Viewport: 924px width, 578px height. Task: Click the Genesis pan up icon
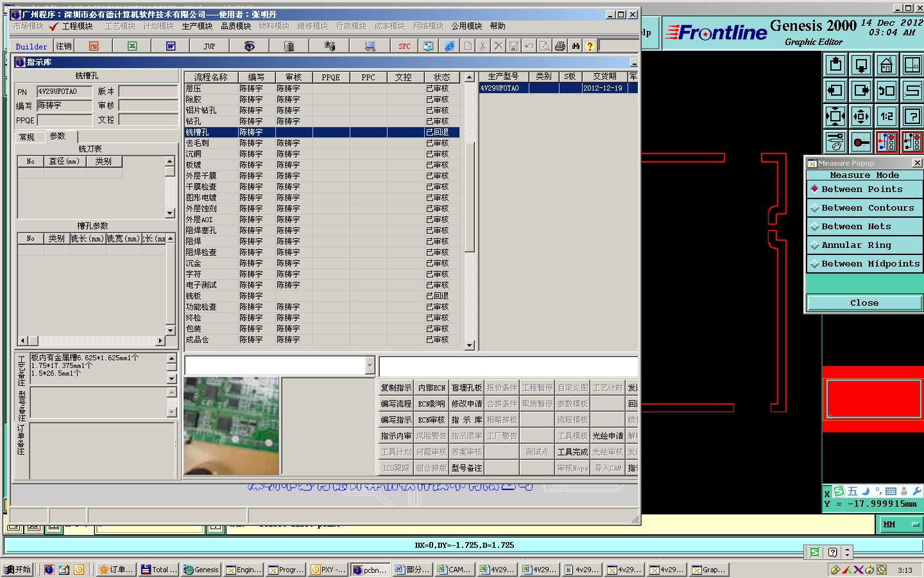(835, 65)
